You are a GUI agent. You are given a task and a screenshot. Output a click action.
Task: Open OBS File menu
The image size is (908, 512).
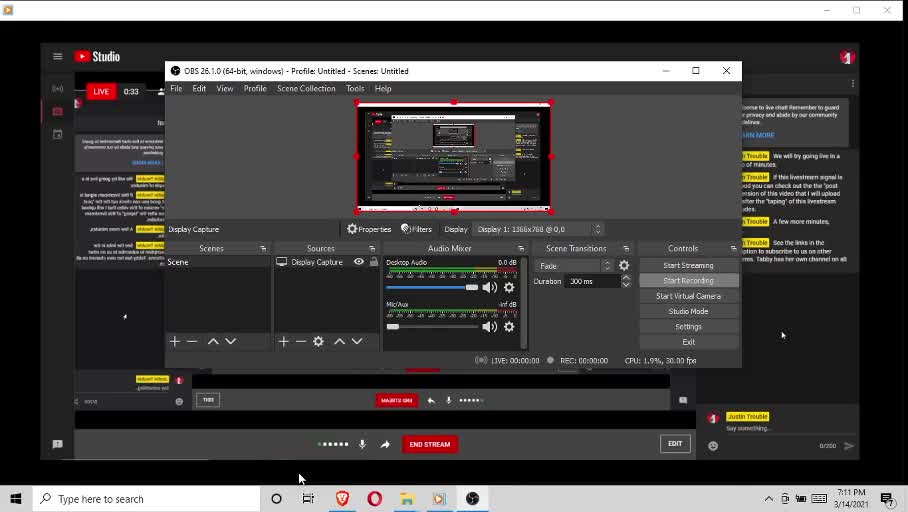coord(176,89)
